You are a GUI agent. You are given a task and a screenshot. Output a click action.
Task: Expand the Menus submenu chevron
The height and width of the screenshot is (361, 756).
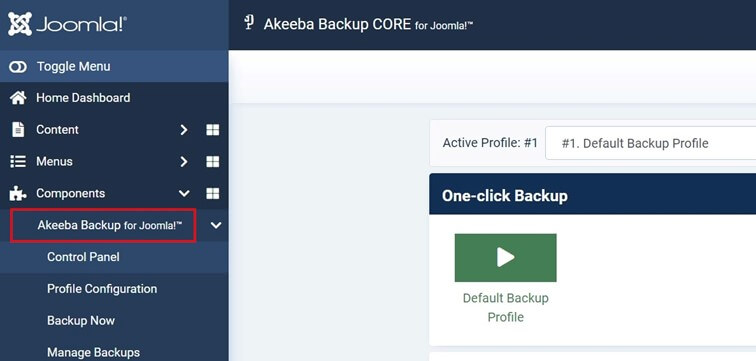[184, 161]
